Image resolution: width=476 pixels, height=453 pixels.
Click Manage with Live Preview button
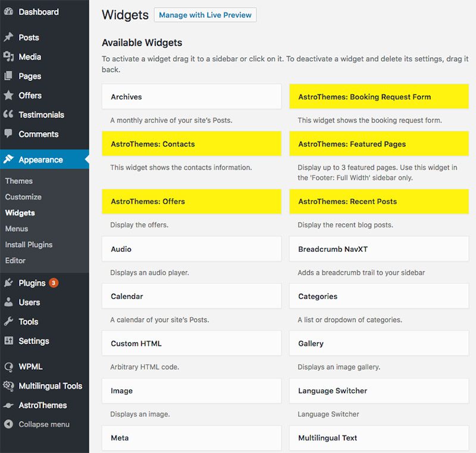coord(205,15)
